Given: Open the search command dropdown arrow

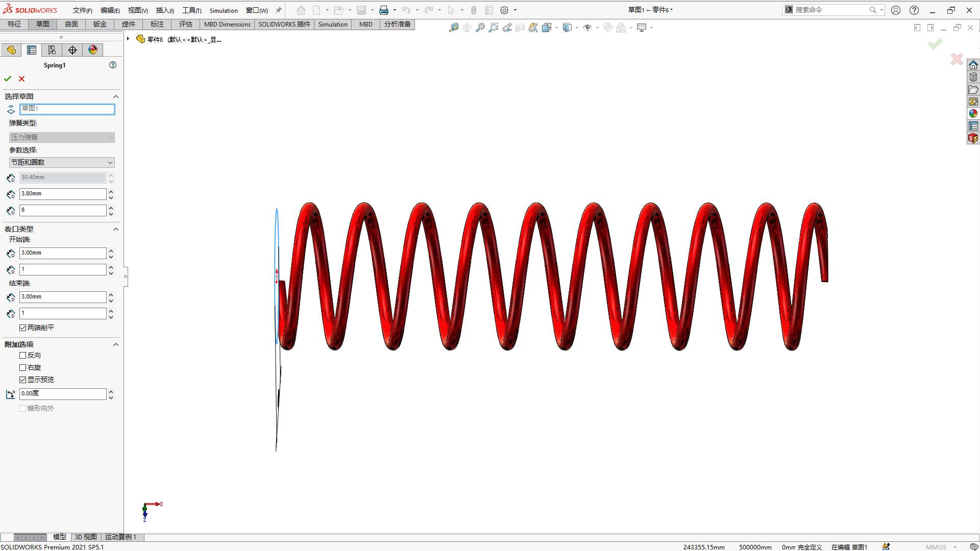Looking at the screenshot, I should [x=881, y=10].
